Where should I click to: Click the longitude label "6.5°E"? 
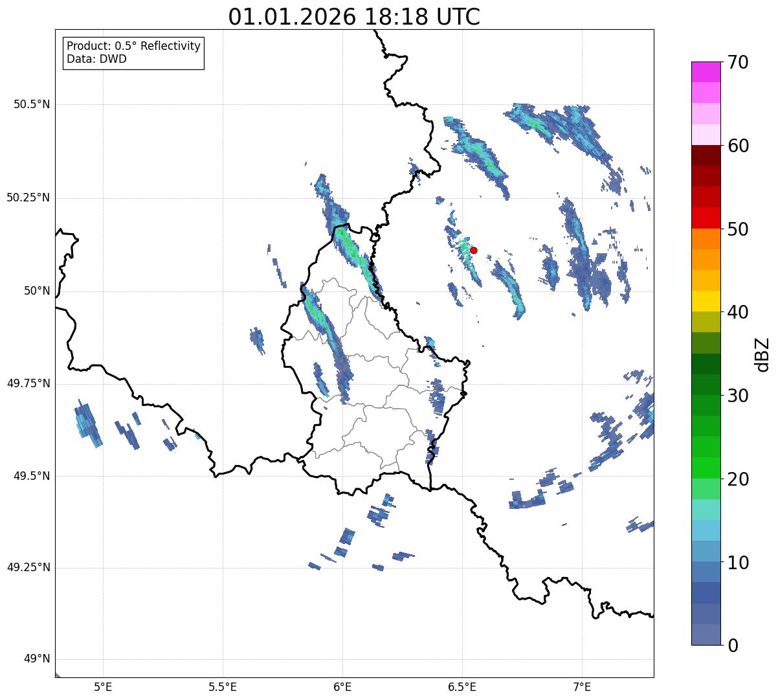[462, 687]
